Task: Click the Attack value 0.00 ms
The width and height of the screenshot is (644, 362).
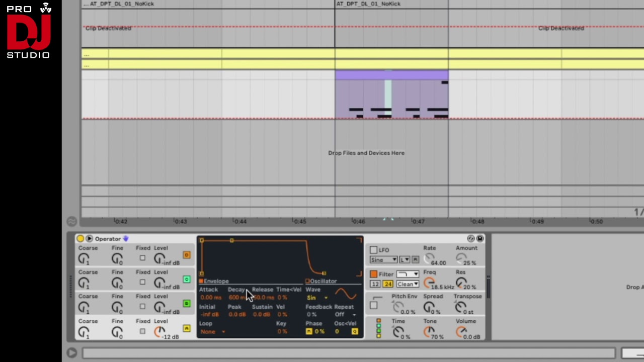Action: click(210, 298)
